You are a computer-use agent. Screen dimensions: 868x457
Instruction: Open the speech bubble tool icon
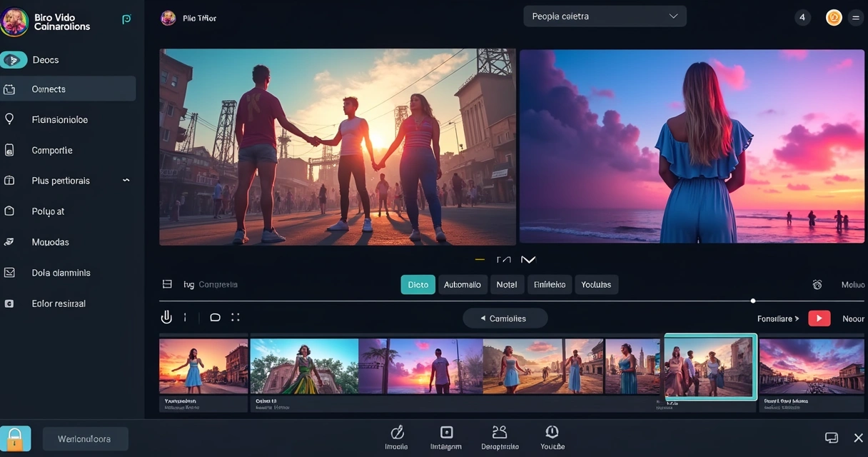tap(215, 316)
